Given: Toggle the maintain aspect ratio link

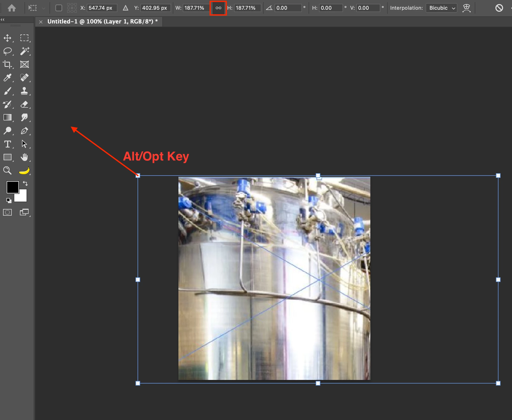Looking at the screenshot, I should point(218,8).
